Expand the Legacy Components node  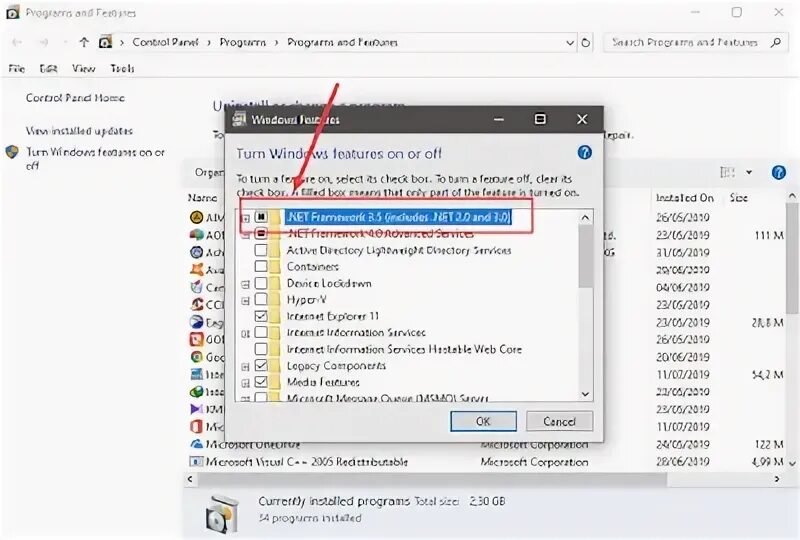tap(245, 366)
